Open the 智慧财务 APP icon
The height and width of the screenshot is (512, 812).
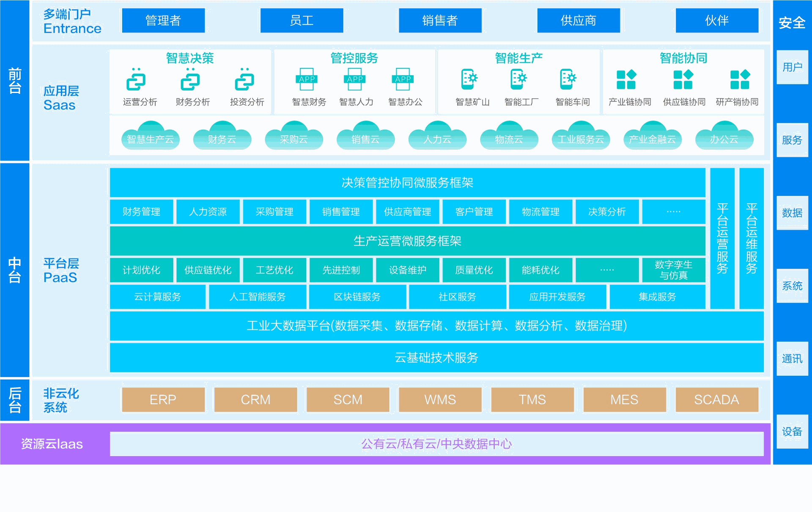tap(307, 79)
